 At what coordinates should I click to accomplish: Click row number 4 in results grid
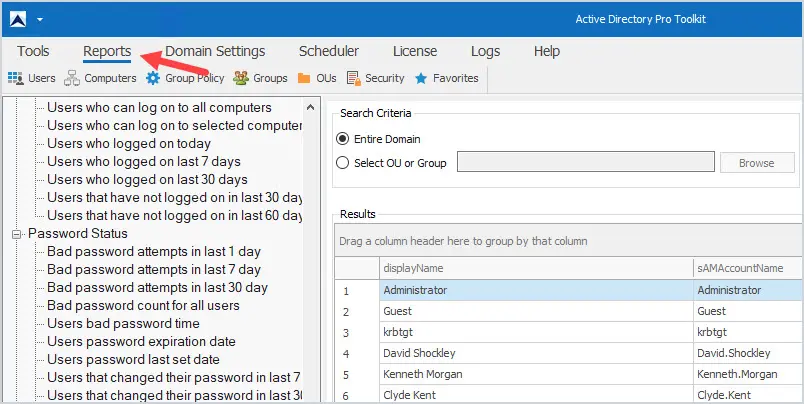pyautogui.click(x=357, y=354)
